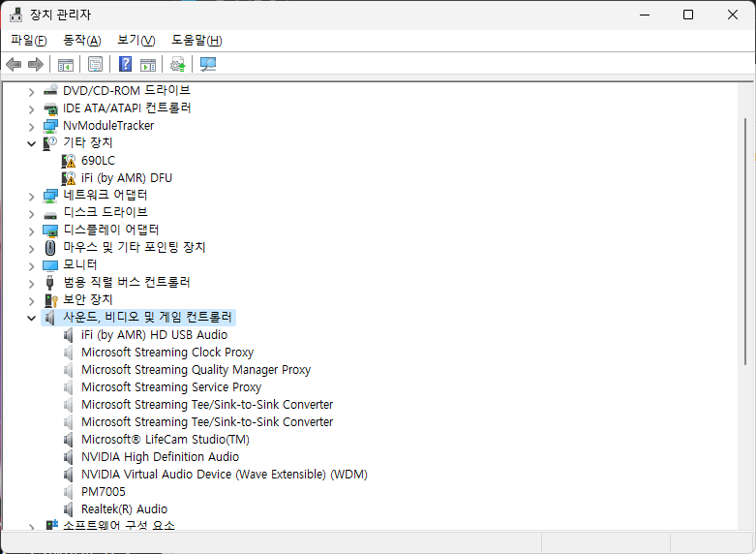The width and height of the screenshot is (756, 554).
Task: Click the Realtek(R) Audio speaker icon
Action: coord(69,509)
